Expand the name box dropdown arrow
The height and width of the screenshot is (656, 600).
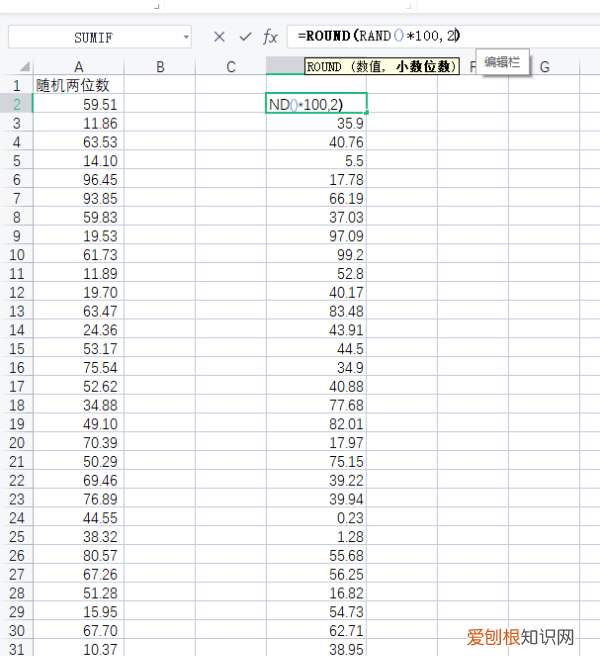pos(186,37)
